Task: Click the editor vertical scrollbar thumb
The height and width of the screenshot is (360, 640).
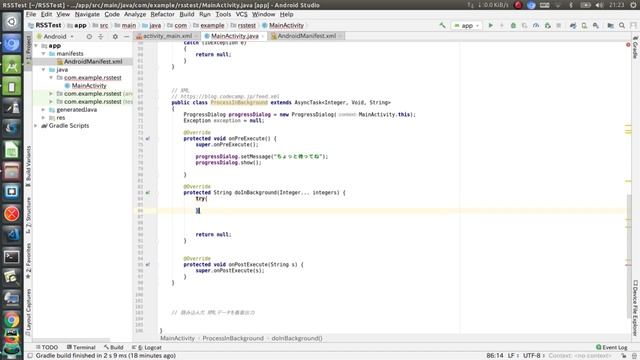Action: [x=629, y=256]
